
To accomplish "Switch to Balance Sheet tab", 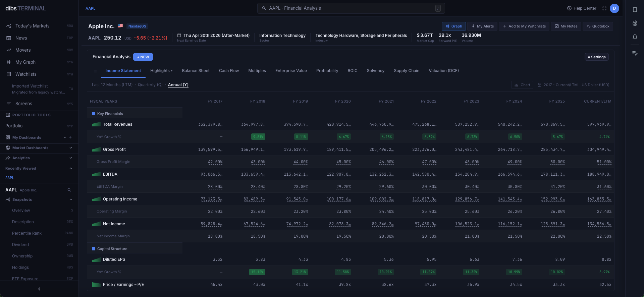I will 196,71.
